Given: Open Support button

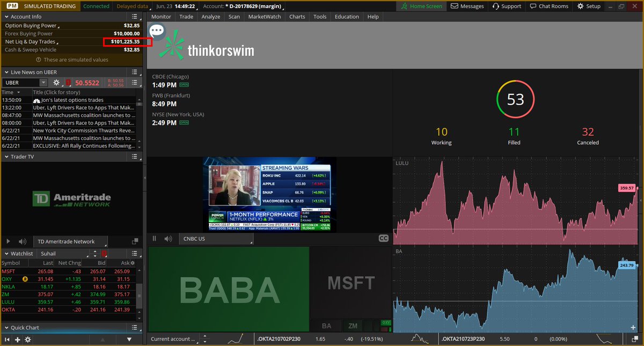Looking at the screenshot, I should click(506, 6).
